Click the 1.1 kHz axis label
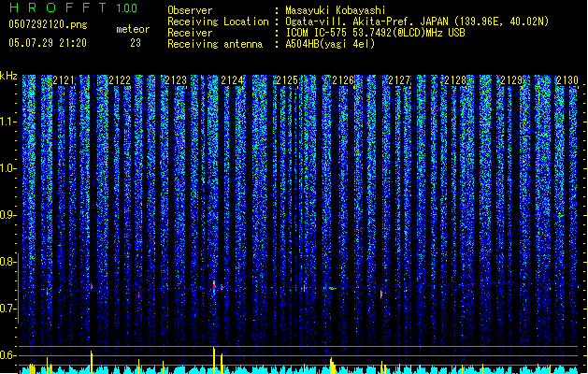This screenshot has height=374, width=588. [x=7, y=122]
